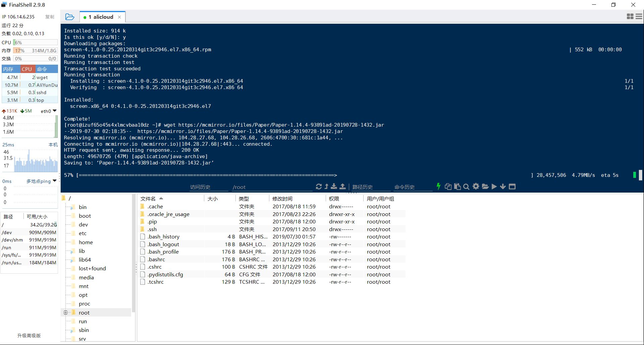644x345 pixels.
Task: Switch to grid layout view icon
Action: (x=630, y=16)
